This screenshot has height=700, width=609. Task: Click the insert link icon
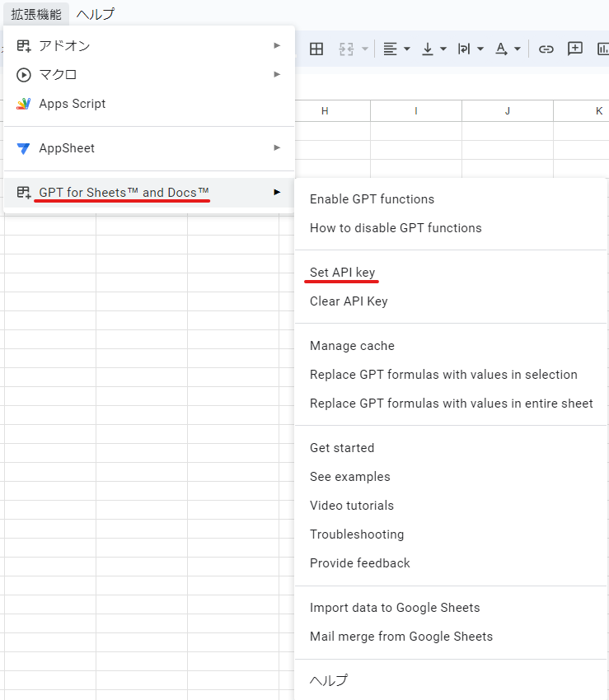[x=546, y=49]
